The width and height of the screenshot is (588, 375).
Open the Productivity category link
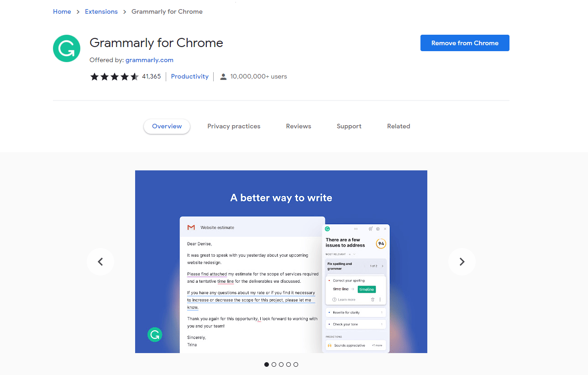coord(190,77)
